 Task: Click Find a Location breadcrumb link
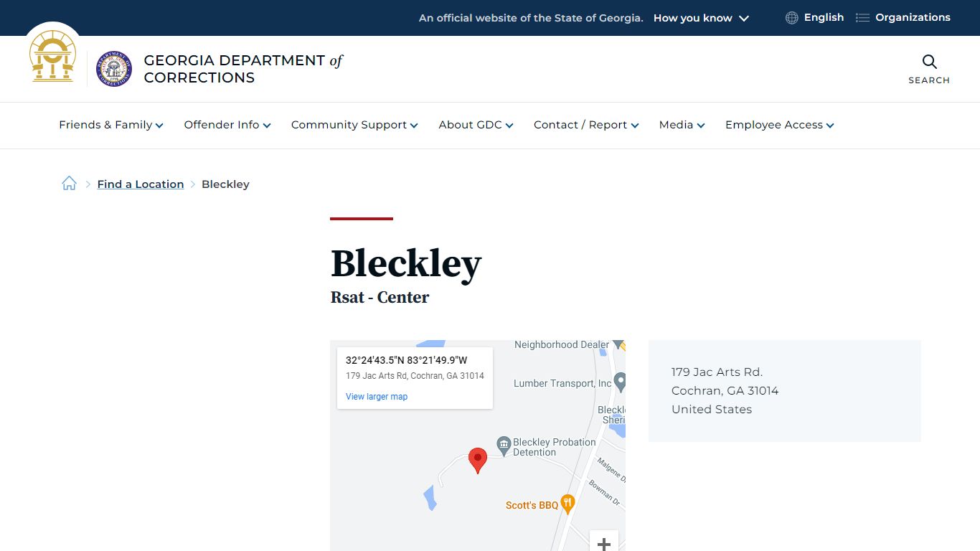(x=141, y=184)
